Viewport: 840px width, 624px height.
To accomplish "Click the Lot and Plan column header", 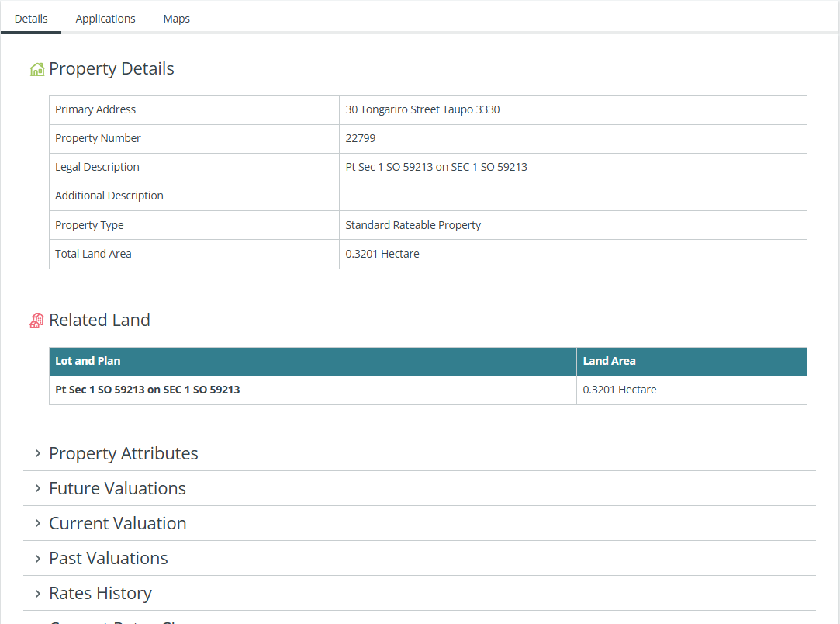I will (x=88, y=361).
